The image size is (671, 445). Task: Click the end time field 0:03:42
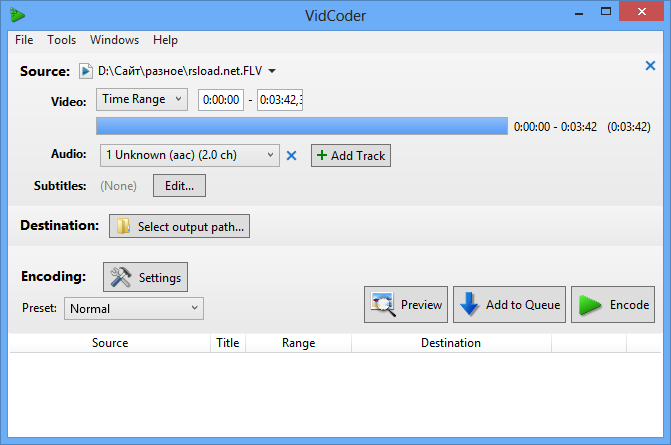point(280,100)
